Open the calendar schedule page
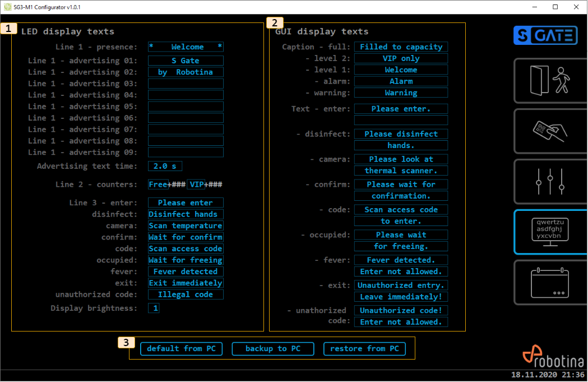Image resolution: width=588 pixels, height=382 pixels. [550, 283]
